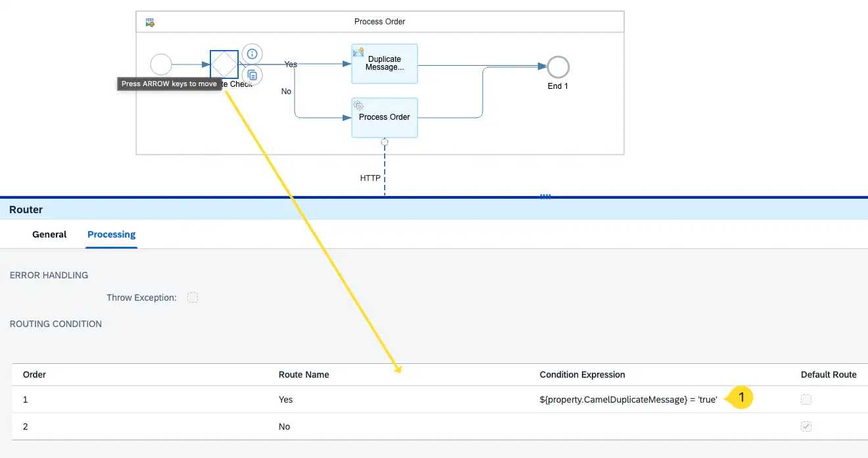Click the Process Order step box
This screenshot has height=458, width=868.
pyautogui.click(x=385, y=118)
